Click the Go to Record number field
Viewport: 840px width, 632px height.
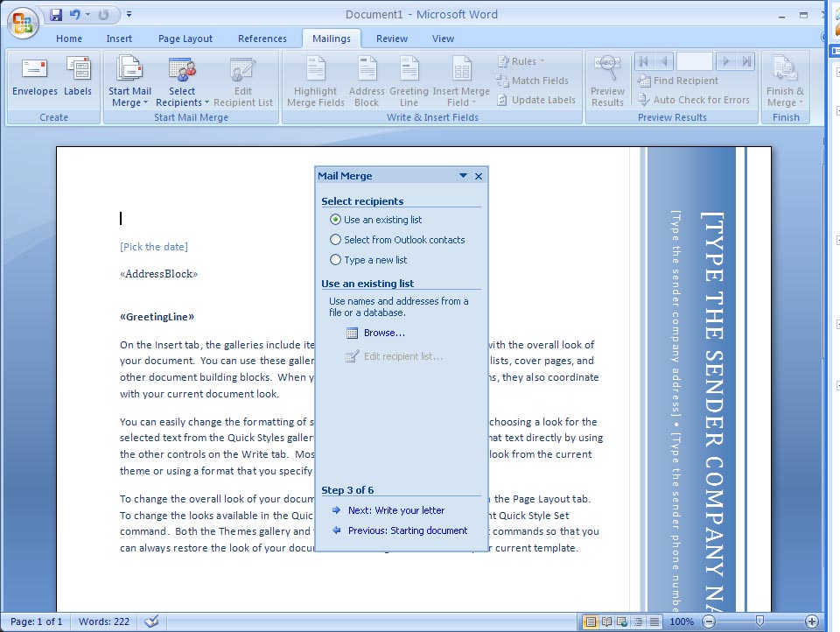[695, 61]
